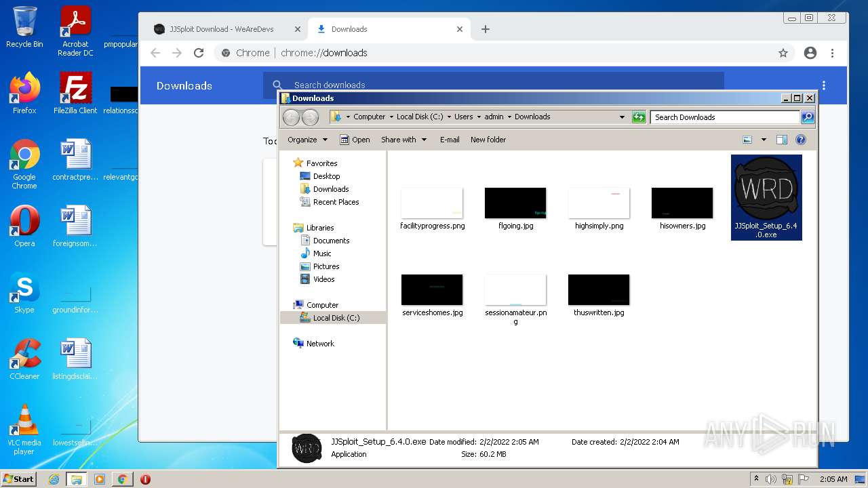Go back in Chrome

click(155, 53)
